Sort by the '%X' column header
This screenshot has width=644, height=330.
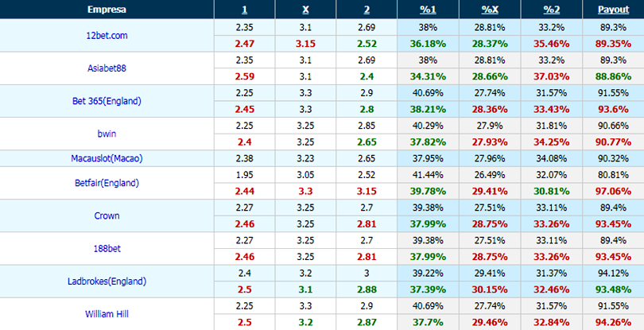pyautogui.click(x=490, y=10)
